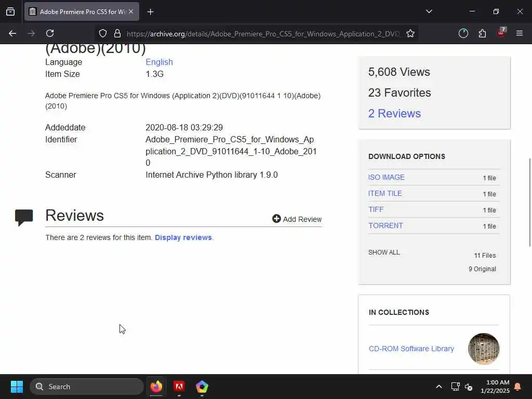532x399 pixels.
Task: Click the 9 Original count
Action: coord(482,269)
